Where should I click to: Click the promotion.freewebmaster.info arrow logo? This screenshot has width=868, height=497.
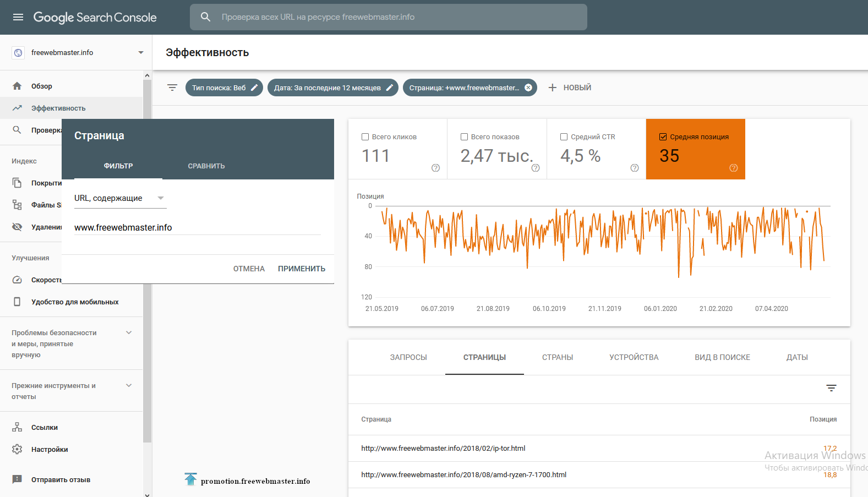[x=190, y=479]
